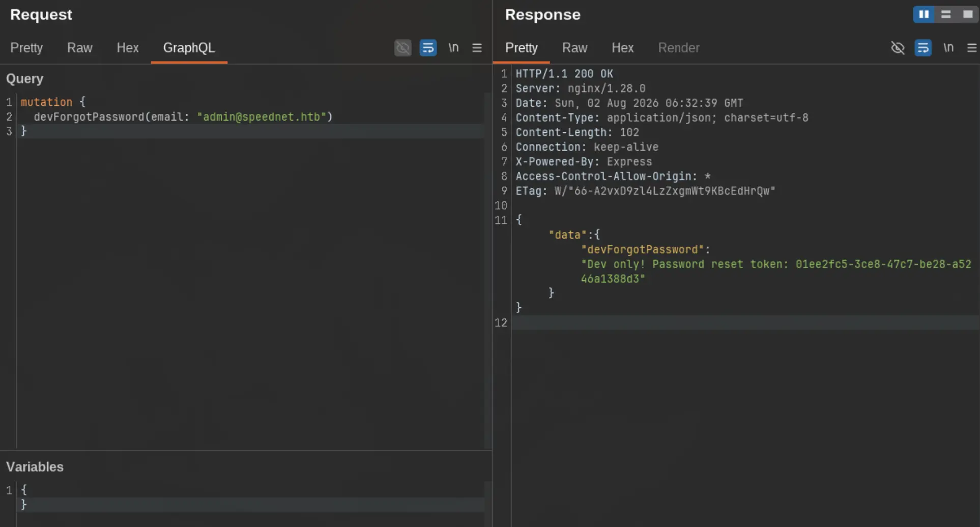Toggle hidden characters in Request panel

point(402,48)
